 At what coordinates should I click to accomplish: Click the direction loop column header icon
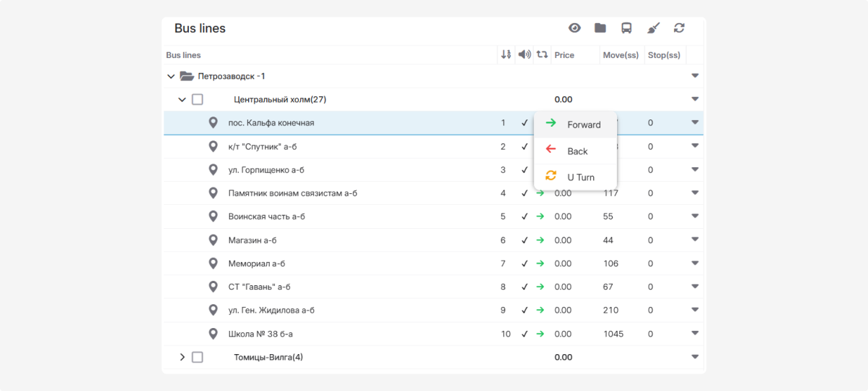coord(542,55)
